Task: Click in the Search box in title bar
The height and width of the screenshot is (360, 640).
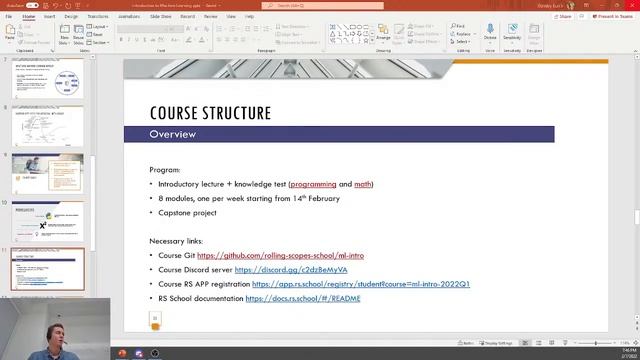Action: click(322, 6)
